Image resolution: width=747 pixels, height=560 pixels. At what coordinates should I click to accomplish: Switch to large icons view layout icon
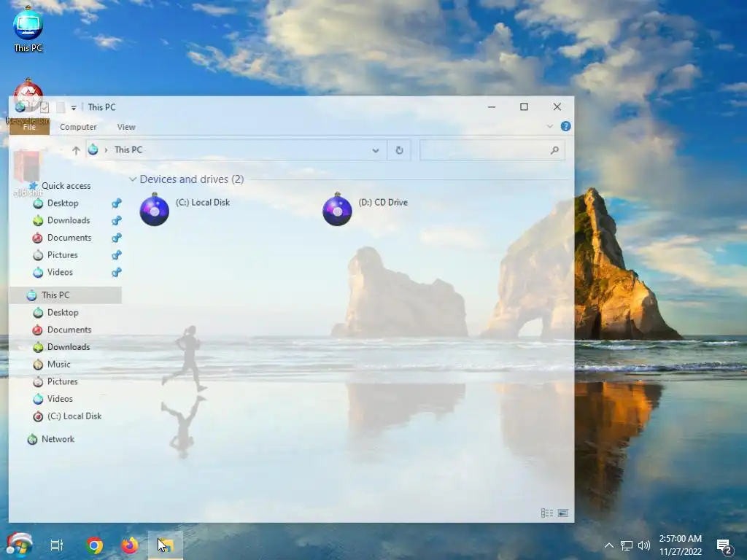(x=563, y=513)
